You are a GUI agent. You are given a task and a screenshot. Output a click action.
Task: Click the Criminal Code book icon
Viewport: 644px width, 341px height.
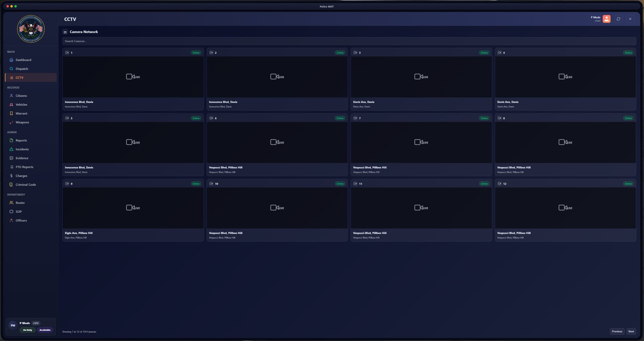click(11, 185)
